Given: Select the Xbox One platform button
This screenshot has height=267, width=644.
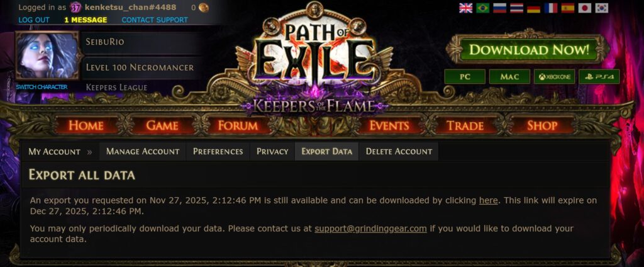Looking at the screenshot, I should coord(555,77).
